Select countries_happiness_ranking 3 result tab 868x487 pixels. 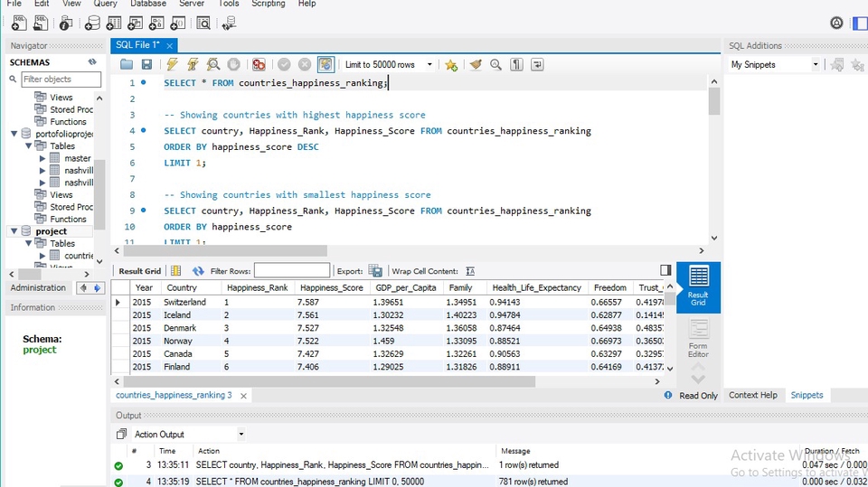click(174, 395)
